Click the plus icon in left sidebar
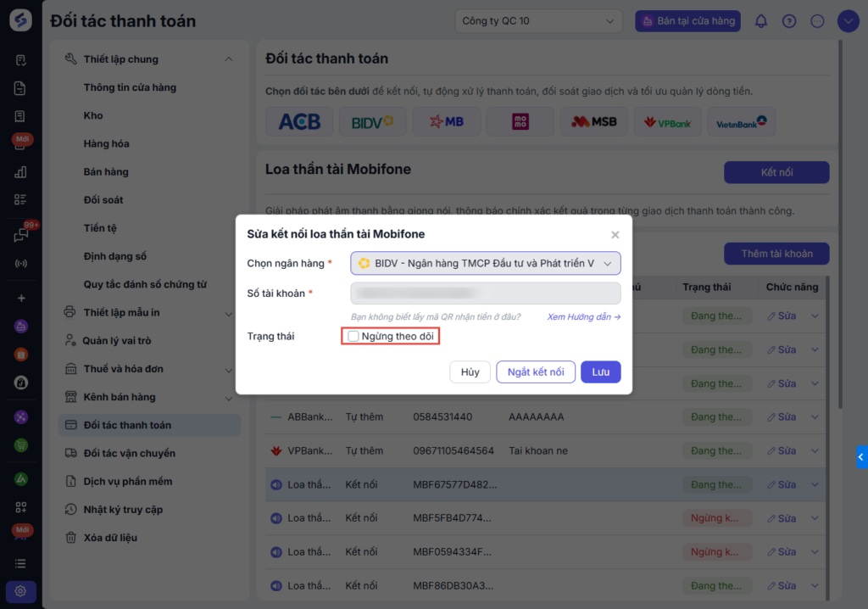This screenshot has width=868, height=609. (x=21, y=299)
